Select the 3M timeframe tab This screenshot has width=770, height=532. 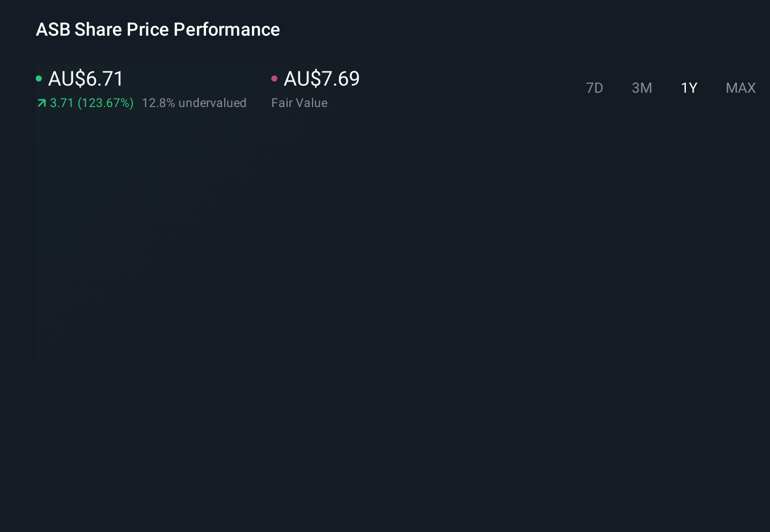point(641,88)
